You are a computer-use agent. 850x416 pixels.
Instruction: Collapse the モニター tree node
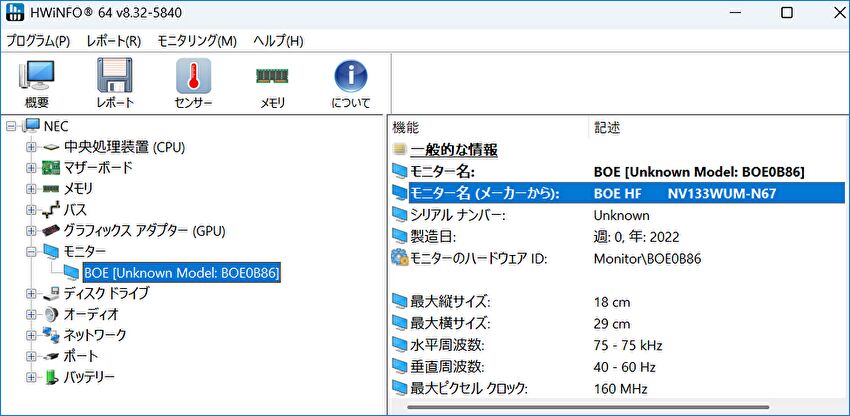pyautogui.click(x=31, y=251)
